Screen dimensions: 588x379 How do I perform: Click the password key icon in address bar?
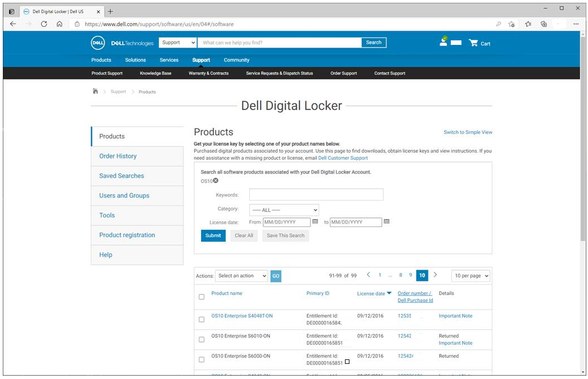coord(498,24)
